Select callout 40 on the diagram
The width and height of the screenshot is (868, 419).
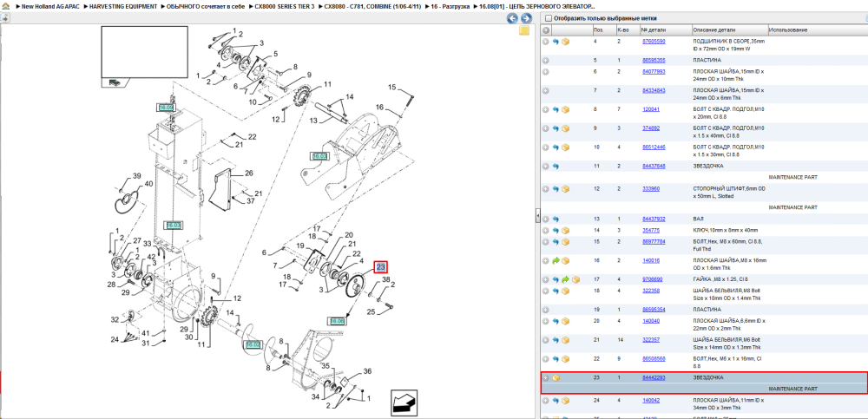[148, 184]
